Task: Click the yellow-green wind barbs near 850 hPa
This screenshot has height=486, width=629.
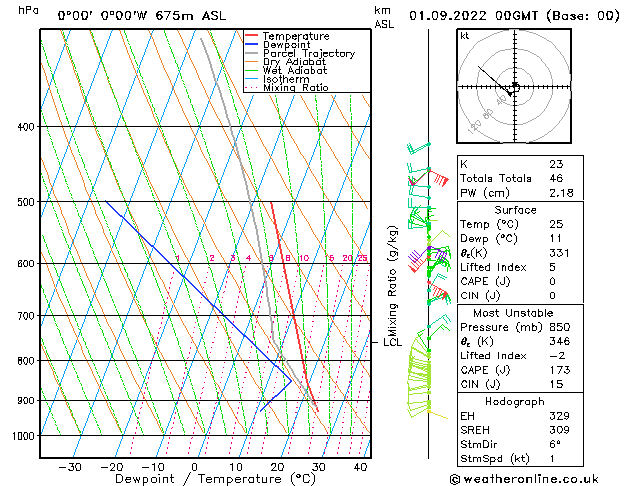Action: point(420,378)
